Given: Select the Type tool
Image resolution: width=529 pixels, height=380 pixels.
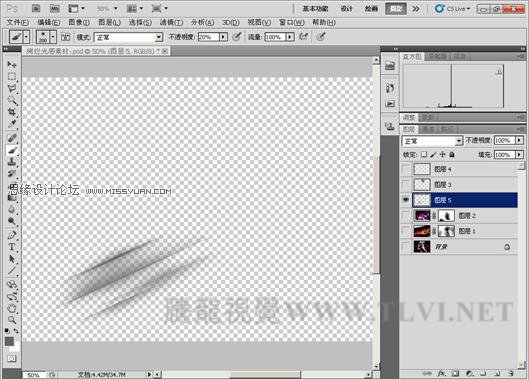Looking at the screenshot, I should point(12,247).
